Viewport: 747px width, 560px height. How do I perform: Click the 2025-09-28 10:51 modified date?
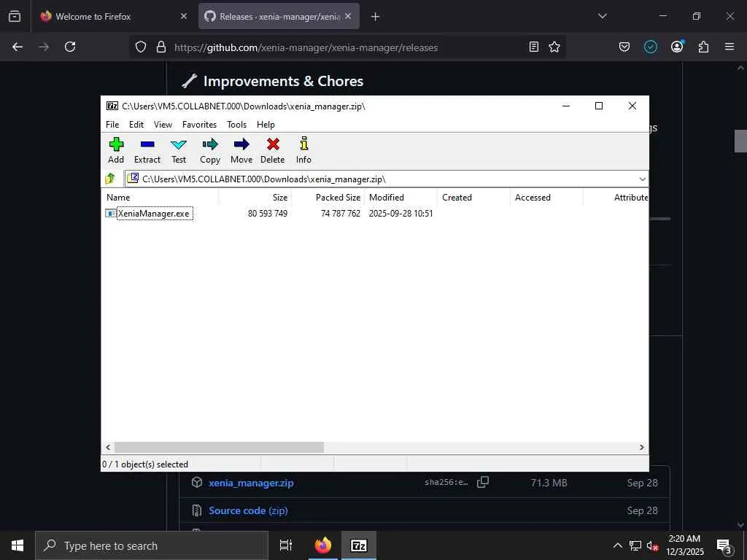[400, 214]
